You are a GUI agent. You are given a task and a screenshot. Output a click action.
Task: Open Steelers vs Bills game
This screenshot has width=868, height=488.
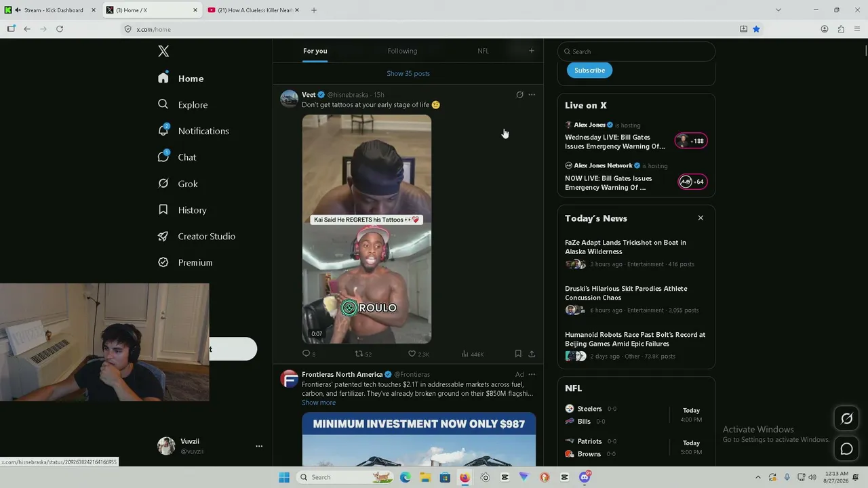[635, 415]
